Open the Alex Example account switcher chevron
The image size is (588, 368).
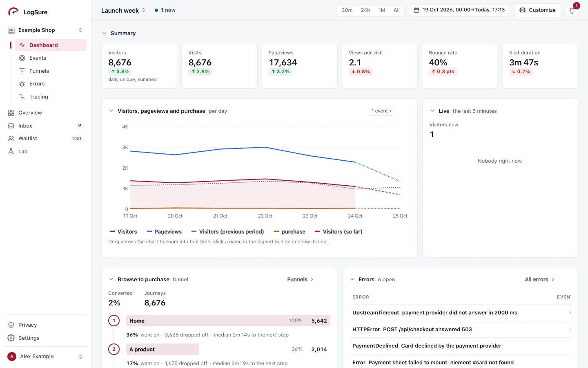(x=80, y=357)
